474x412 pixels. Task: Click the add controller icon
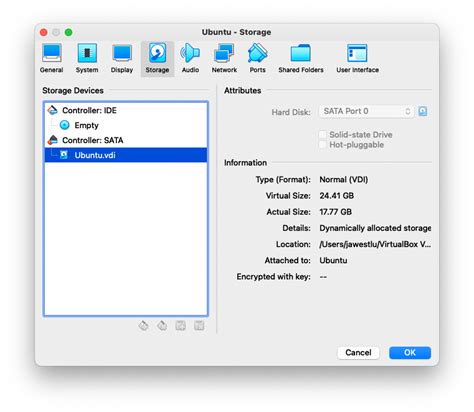pos(143,326)
